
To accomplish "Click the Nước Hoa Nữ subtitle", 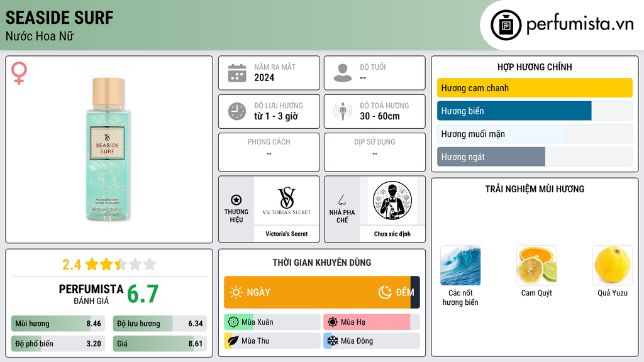I will click(x=40, y=36).
